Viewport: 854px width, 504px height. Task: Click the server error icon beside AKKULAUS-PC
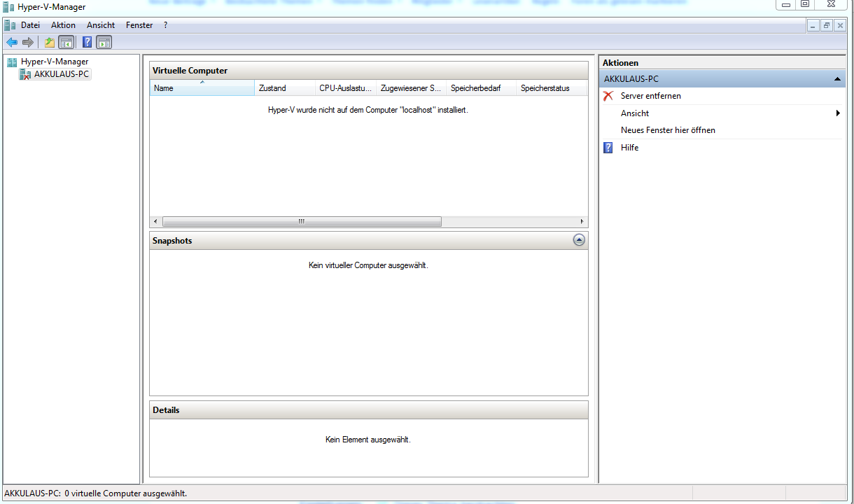coord(25,73)
